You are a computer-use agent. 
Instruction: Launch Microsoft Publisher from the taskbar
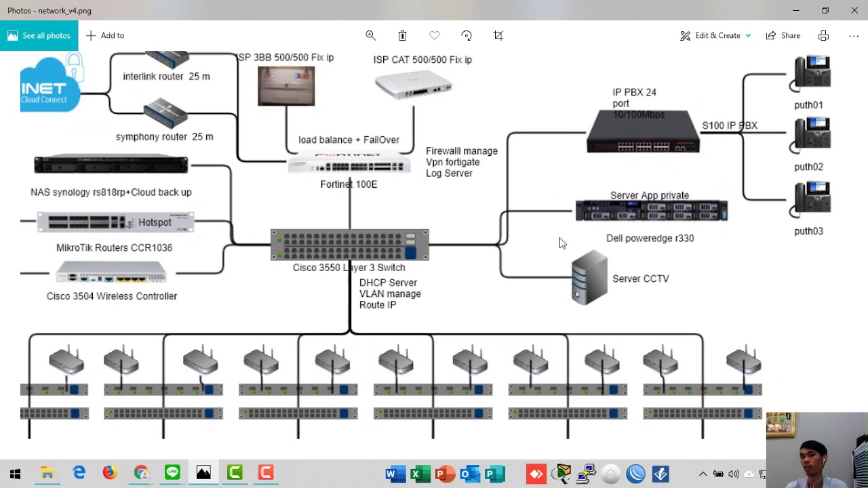tap(495, 474)
